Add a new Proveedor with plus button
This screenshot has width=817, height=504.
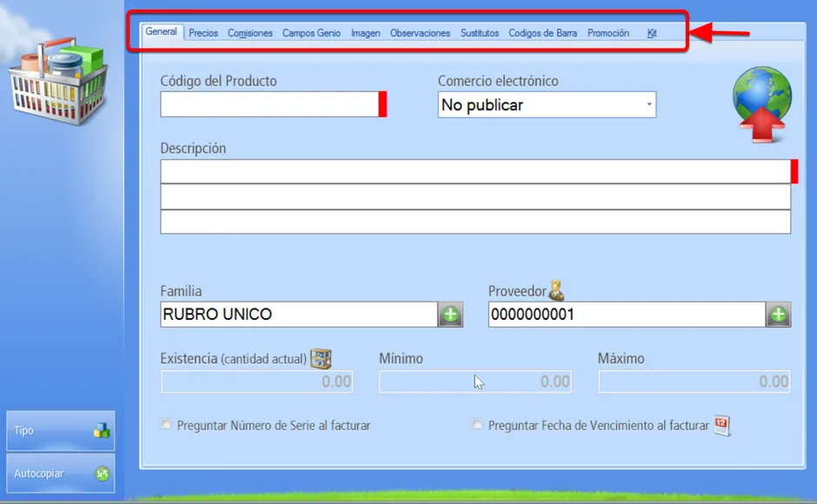779,315
